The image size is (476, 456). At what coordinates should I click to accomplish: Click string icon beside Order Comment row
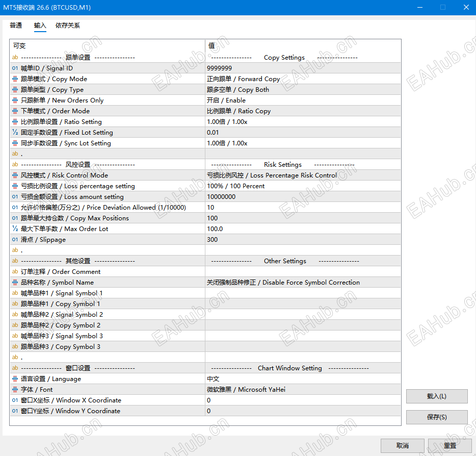coord(15,271)
